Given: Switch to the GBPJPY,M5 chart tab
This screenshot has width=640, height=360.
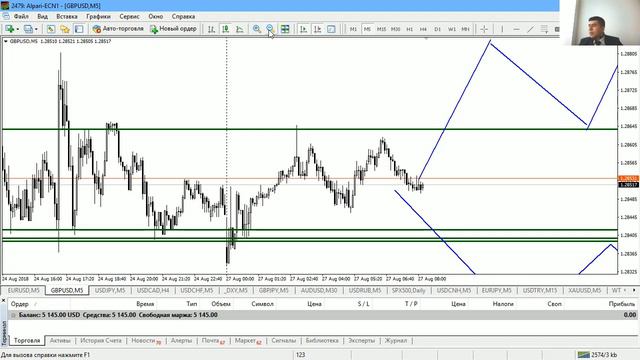Looking at the screenshot, I should [273, 290].
